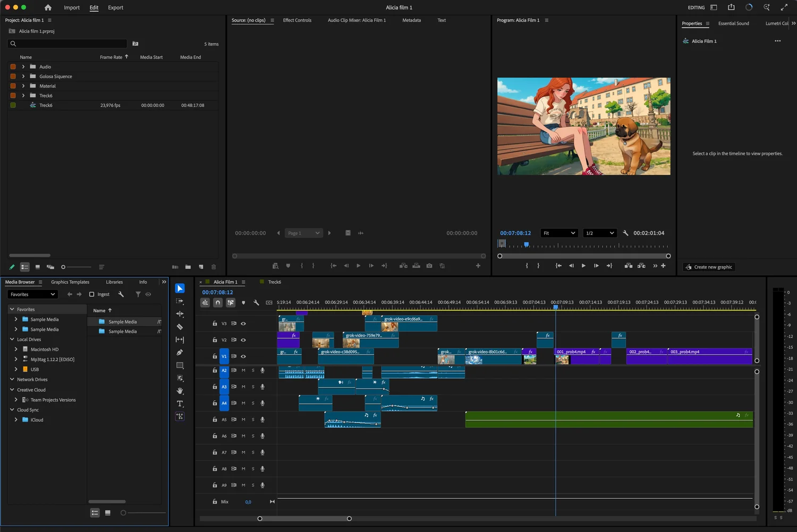Screen dimensions: 797x532
Task: Toggle lock on track A5
Action: 215,419
